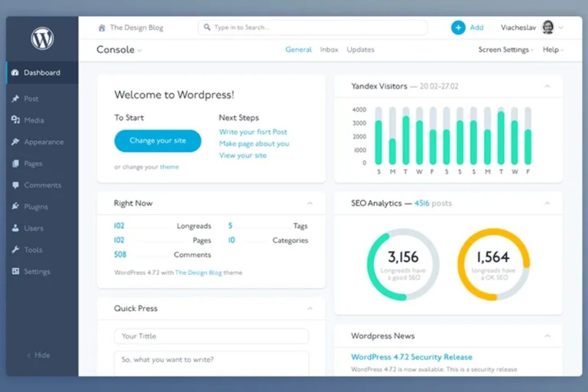
Task: Collapse the Yandex Visitors widget
Action: pyautogui.click(x=547, y=86)
